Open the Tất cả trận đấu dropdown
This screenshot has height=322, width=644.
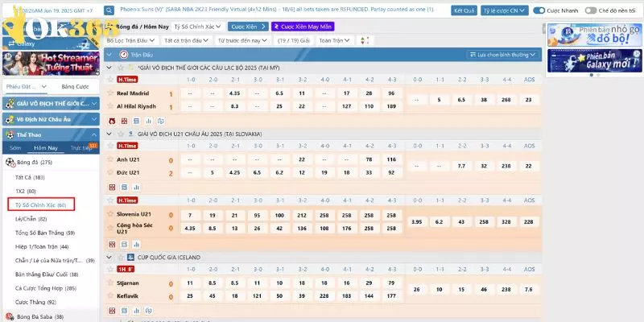pos(187,40)
